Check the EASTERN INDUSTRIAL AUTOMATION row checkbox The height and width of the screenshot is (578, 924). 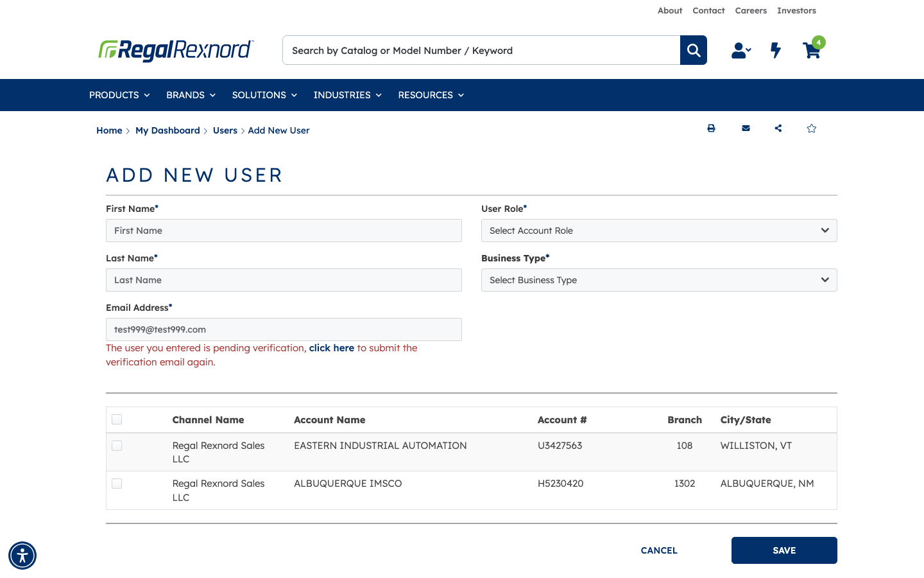[x=117, y=446]
